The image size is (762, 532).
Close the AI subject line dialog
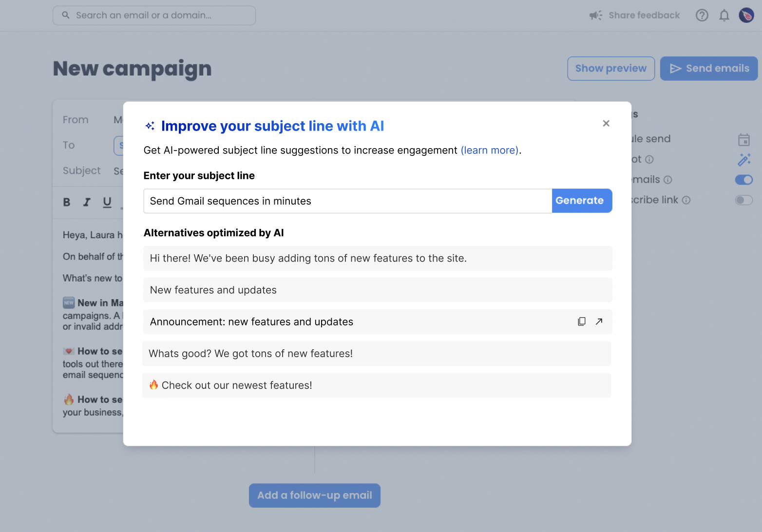click(606, 123)
